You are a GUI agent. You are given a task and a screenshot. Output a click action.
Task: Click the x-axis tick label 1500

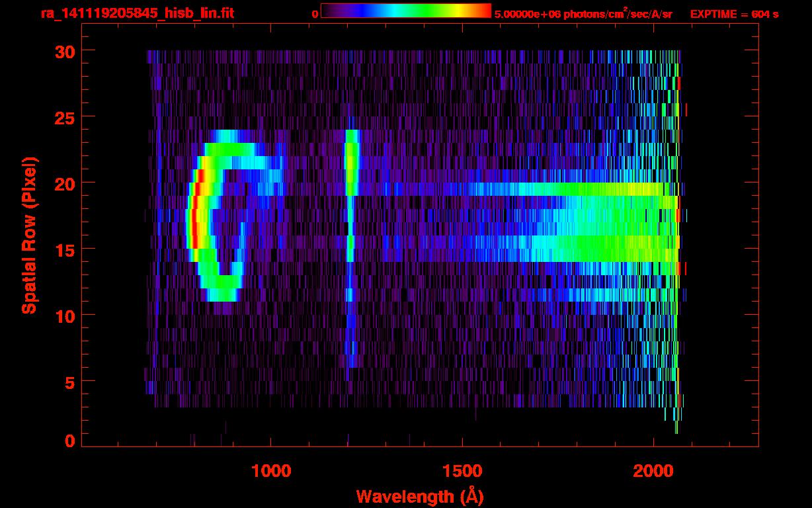point(462,471)
